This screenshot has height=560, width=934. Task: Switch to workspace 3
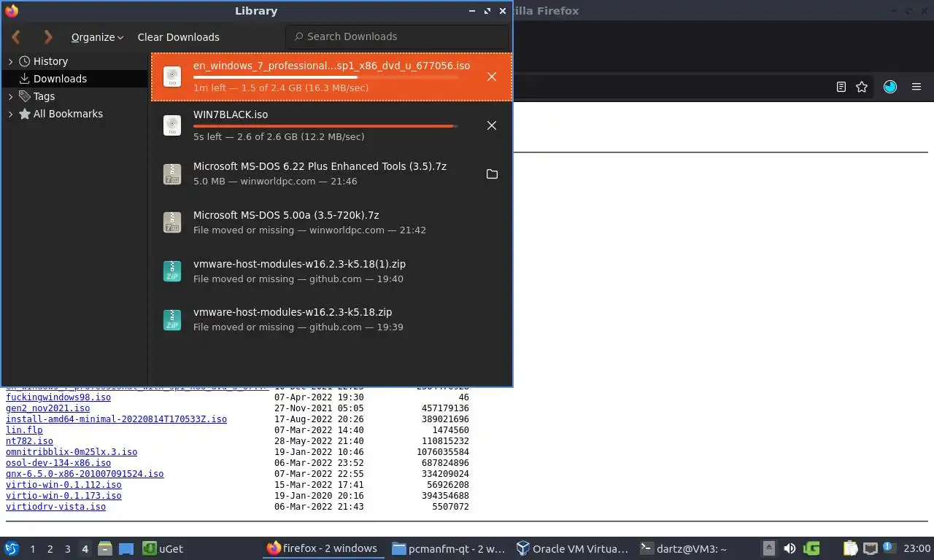(x=67, y=549)
